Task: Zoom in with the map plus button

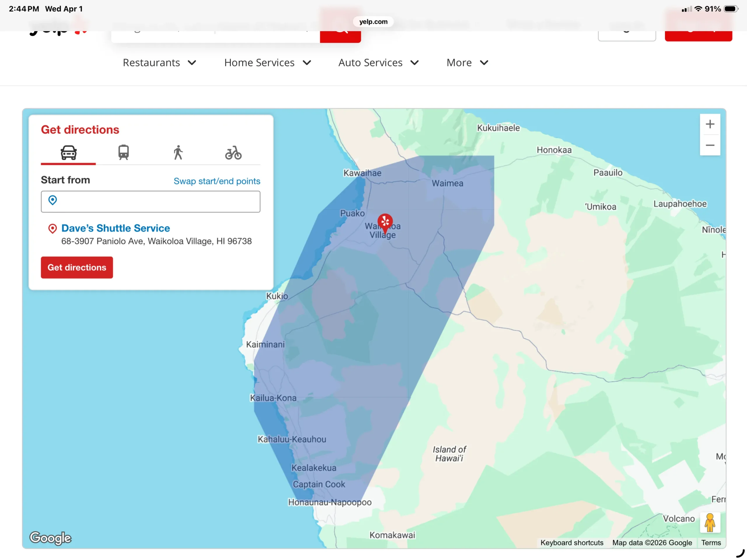Action: [710, 124]
